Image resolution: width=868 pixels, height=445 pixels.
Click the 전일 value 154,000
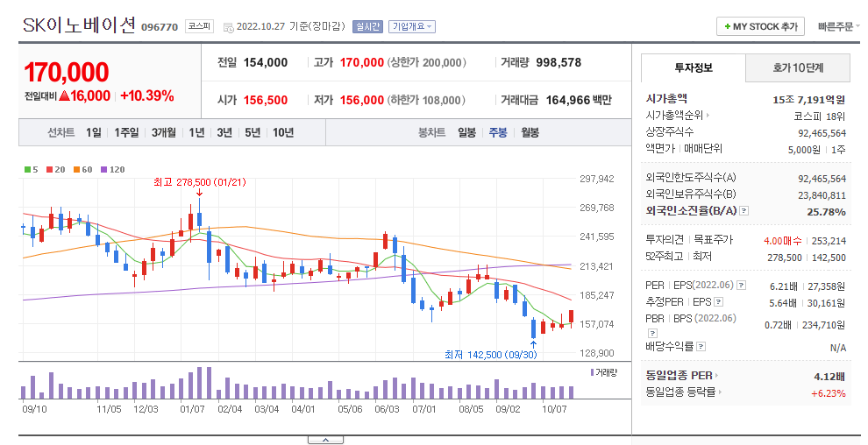point(266,62)
